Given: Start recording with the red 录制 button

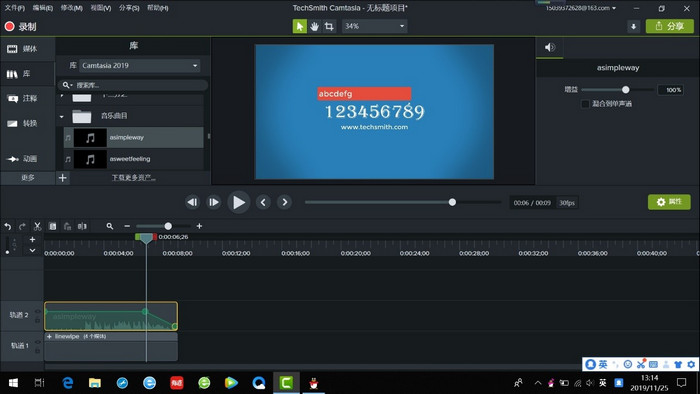Looking at the screenshot, I should pos(21,26).
